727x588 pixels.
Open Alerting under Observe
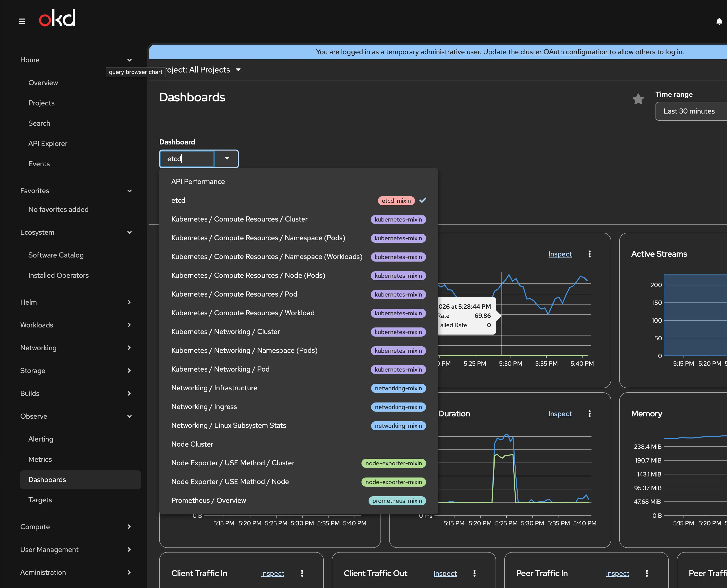(x=81, y=439)
